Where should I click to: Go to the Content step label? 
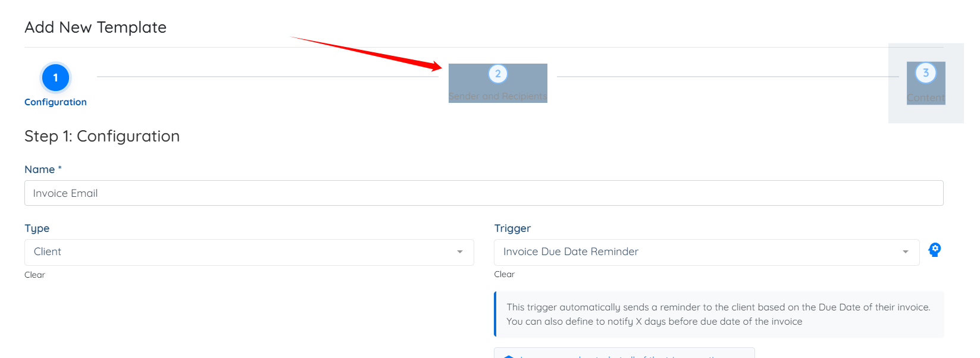[926, 98]
